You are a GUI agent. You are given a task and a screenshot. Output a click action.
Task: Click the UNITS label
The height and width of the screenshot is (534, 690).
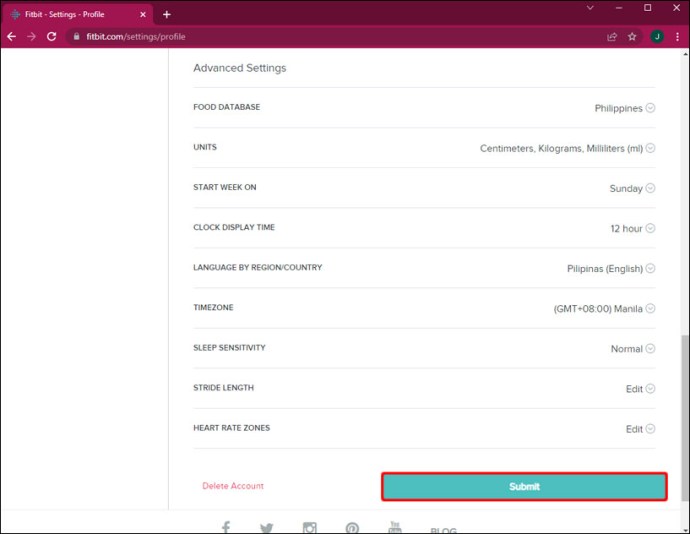pos(205,147)
